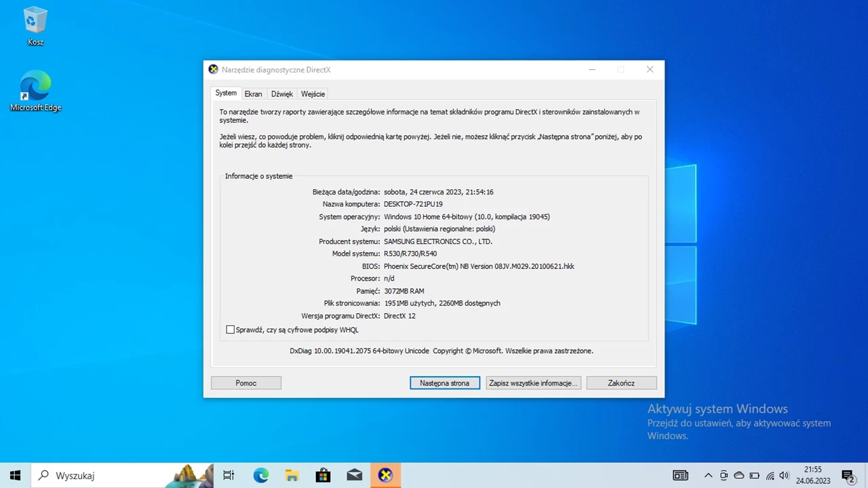
Task: Open DxDiag help via the Pomoc button
Action: (245, 383)
